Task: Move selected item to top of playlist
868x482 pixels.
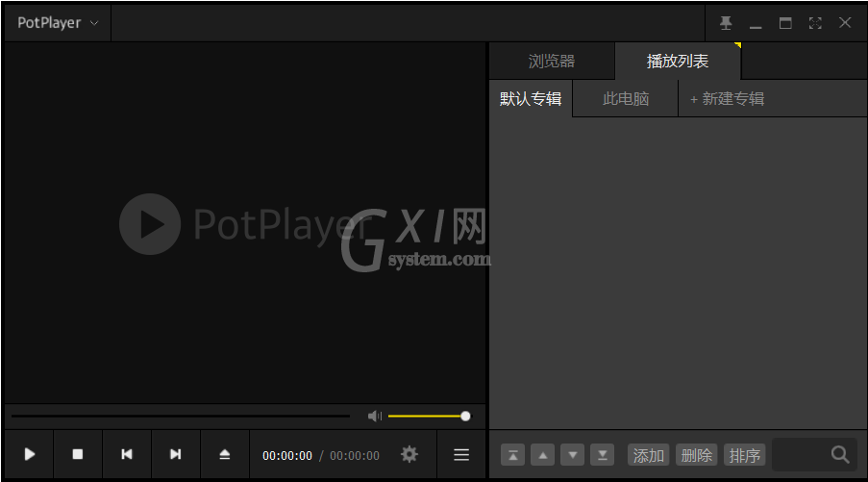Action: (x=512, y=455)
